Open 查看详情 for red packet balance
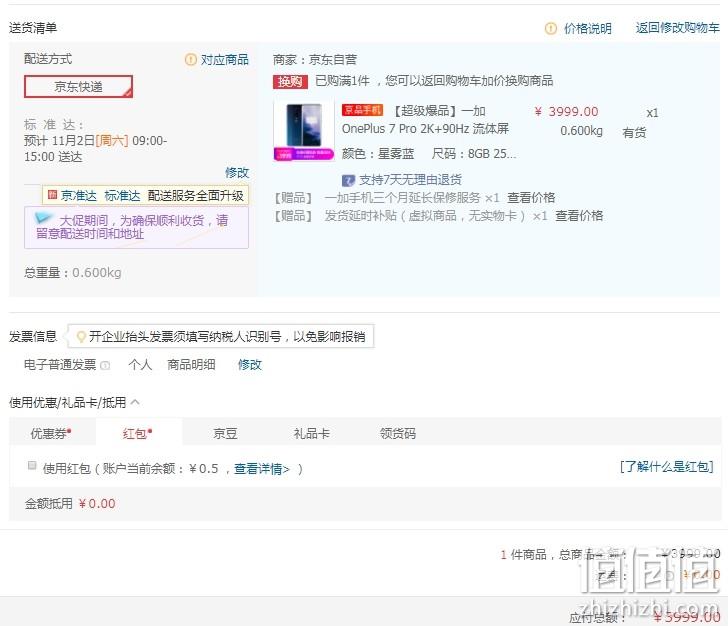The image size is (728, 626). (261, 469)
